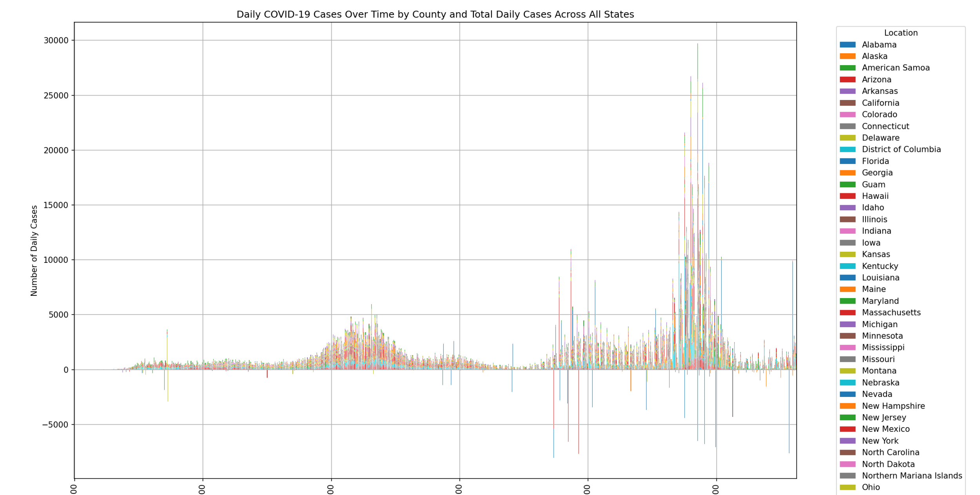Image resolution: width=980 pixels, height=495 pixels.
Task: Click the Alaska orange legend swatch
Action: pos(847,56)
